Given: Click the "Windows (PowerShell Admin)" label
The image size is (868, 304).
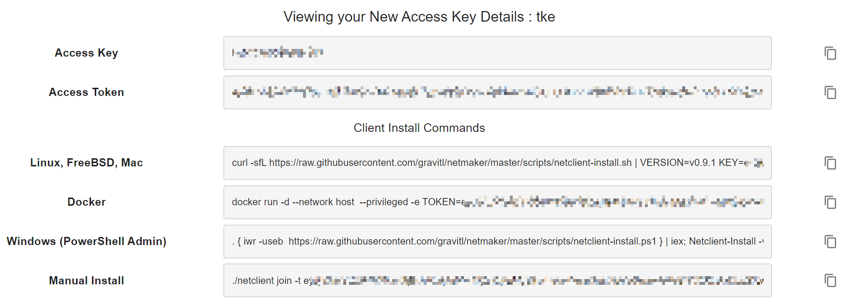Looking at the screenshot, I should 86,242.
